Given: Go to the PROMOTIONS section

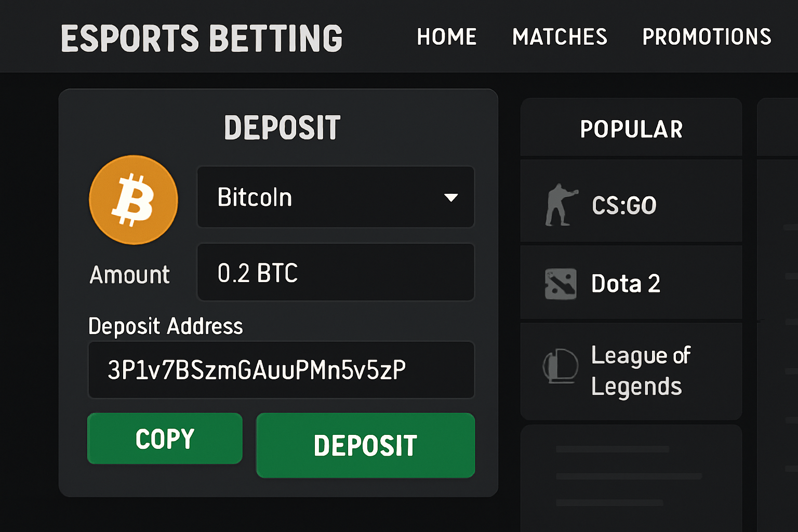Looking at the screenshot, I should [707, 36].
